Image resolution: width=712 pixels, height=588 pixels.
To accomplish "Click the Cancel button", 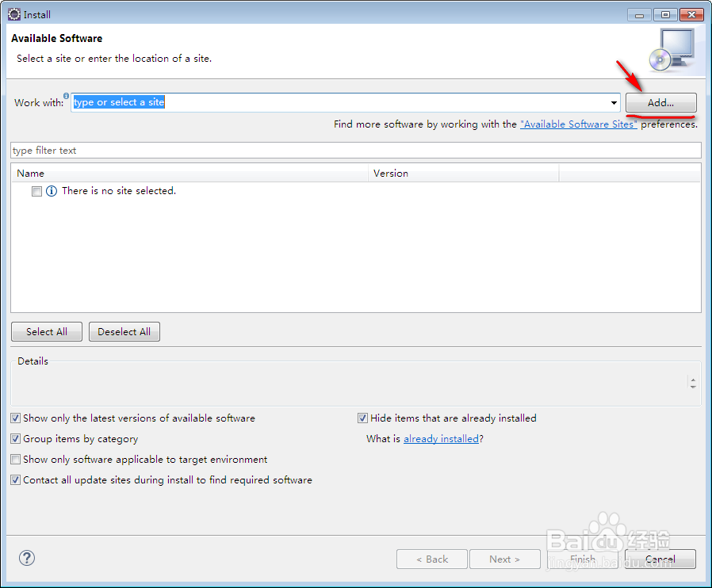I will (x=660, y=559).
